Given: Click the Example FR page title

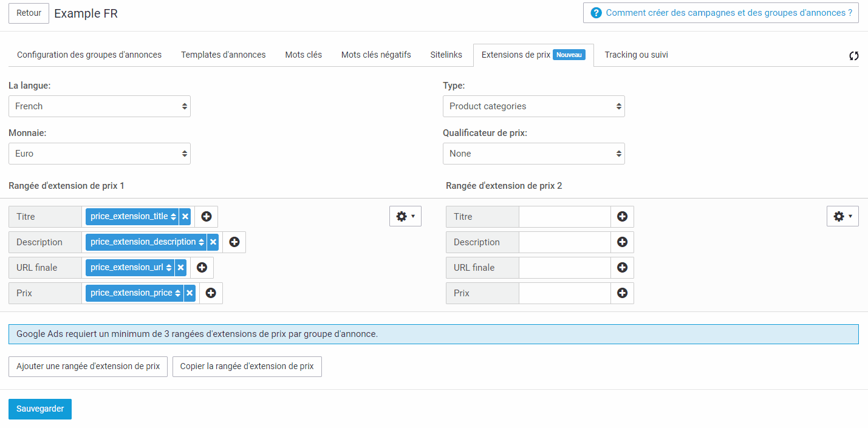Looking at the screenshot, I should [86, 13].
